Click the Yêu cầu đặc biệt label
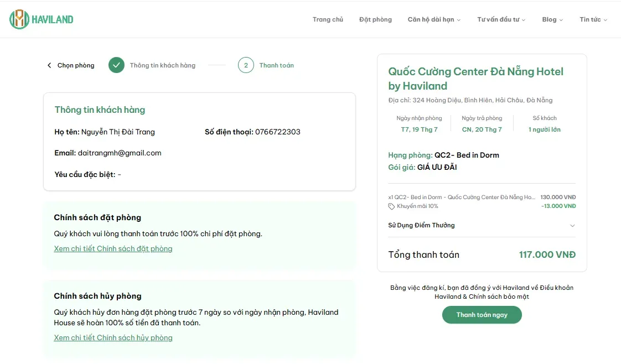Screen dimensions: 621x364 point(85,174)
